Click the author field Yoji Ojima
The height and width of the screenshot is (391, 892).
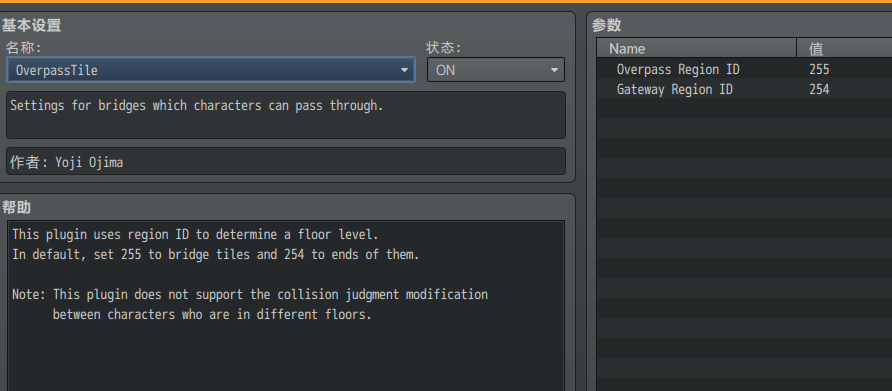click(286, 162)
